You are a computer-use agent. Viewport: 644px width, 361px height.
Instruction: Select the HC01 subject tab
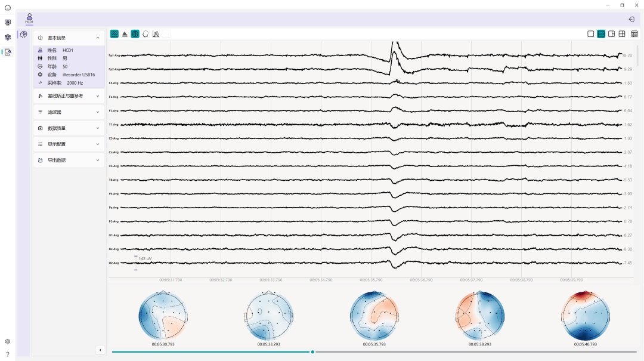click(29, 18)
